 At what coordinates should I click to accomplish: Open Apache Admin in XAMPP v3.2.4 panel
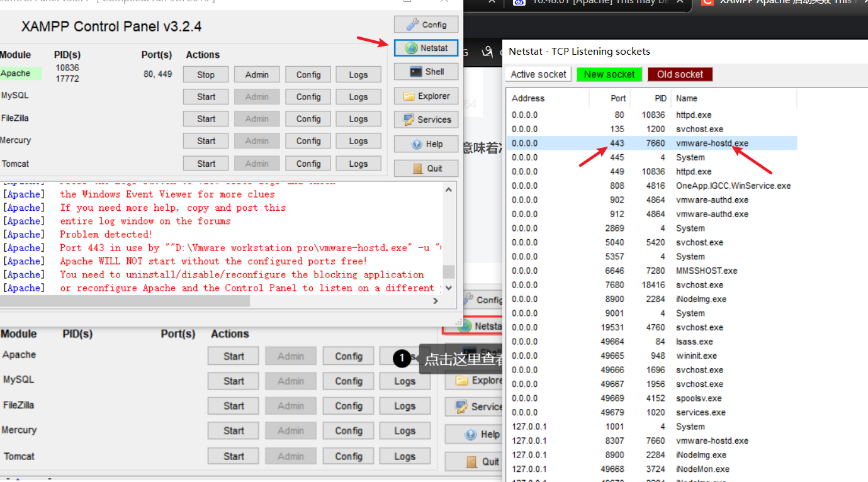(x=257, y=74)
